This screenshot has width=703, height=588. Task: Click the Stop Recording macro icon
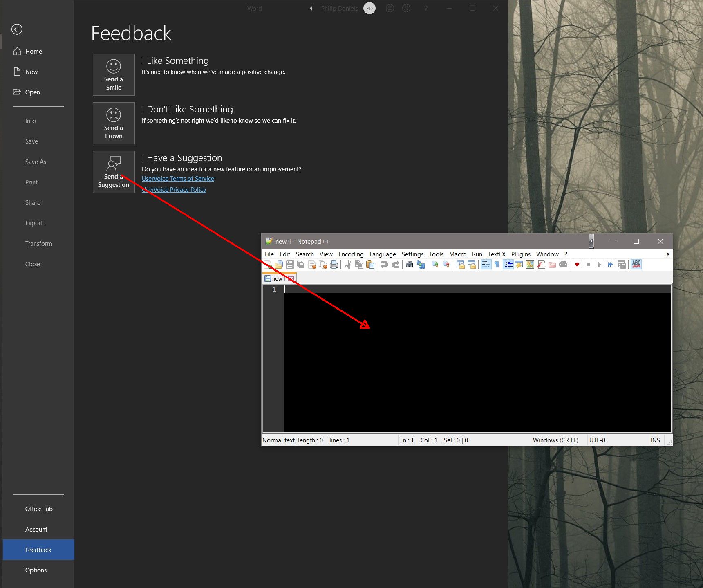click(588, 265)
